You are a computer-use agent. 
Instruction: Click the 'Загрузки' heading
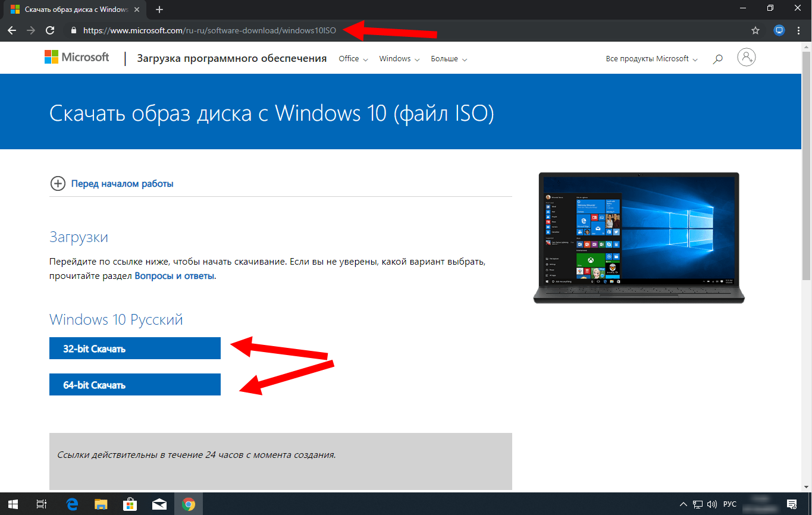tap(79, 237)
